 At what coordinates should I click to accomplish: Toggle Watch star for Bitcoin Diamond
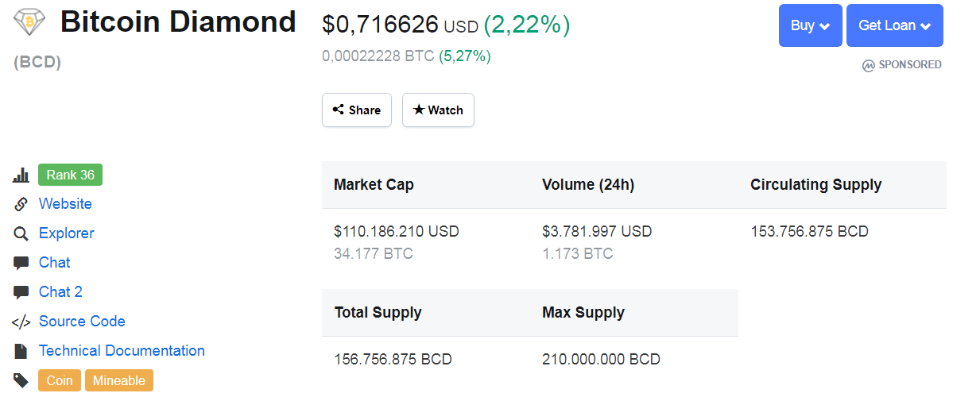(438, 110)
